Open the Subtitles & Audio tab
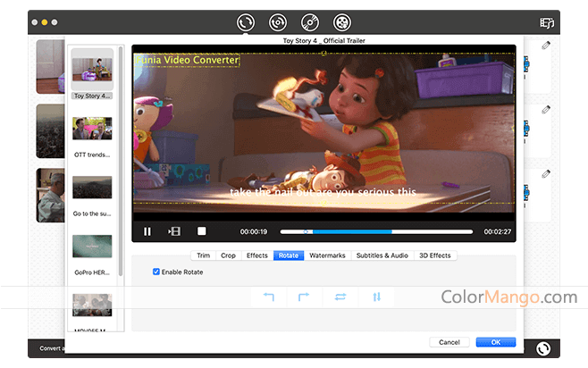 (382, 255)
